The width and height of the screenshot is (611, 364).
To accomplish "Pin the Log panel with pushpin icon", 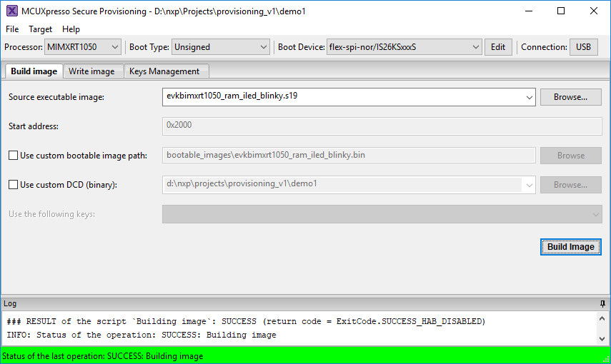I will [602, 303].
